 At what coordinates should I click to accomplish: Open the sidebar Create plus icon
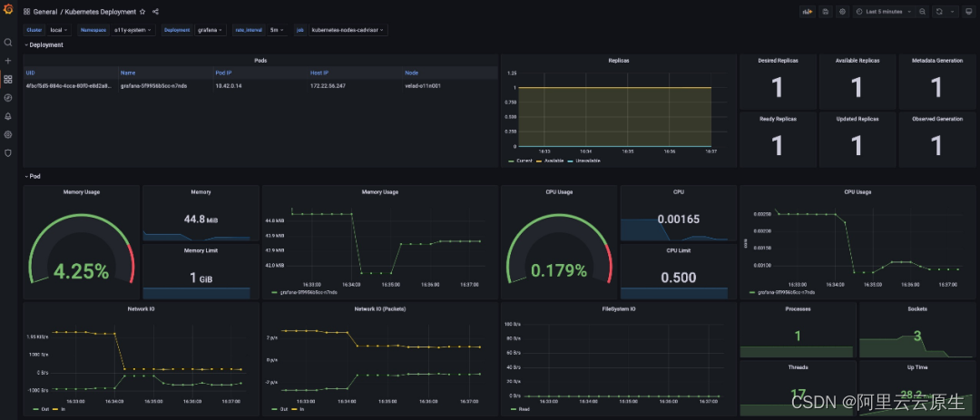(x=8, y=61)
